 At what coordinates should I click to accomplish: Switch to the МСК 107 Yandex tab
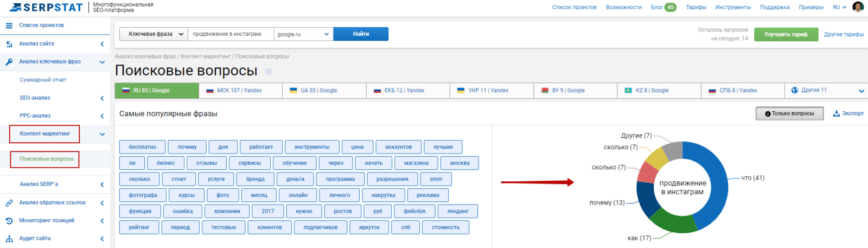point(240,91)
